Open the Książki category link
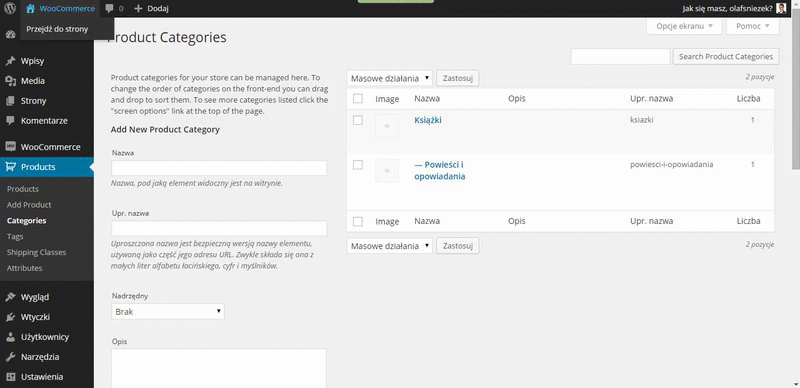Viewport: 800px width, 388px height. tap(428, 120)
